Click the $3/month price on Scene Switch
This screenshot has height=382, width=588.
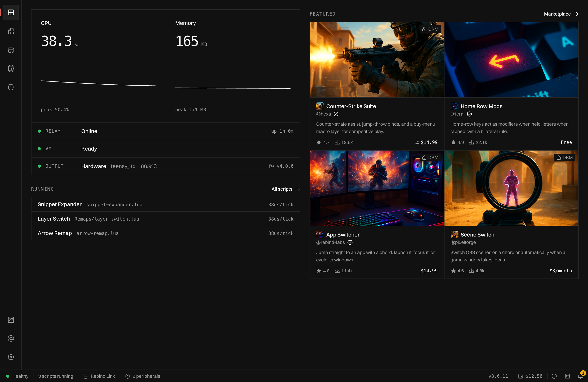561,271
